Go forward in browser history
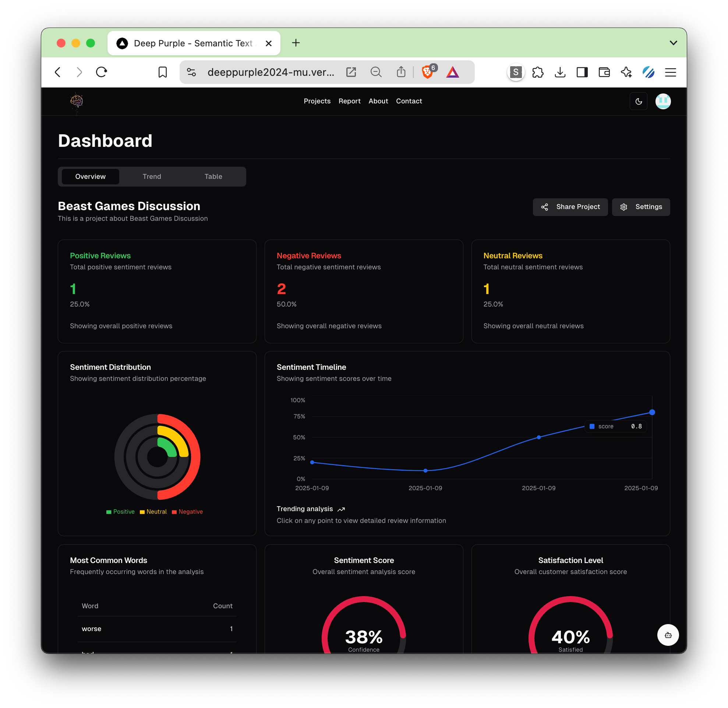The height and width of the screenshot is (708, 728). (79, 72)
